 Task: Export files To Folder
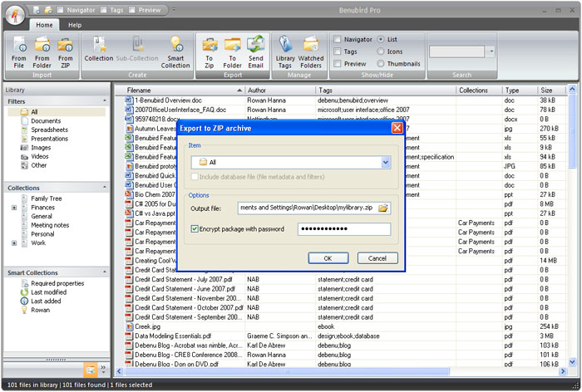point(232,52)
